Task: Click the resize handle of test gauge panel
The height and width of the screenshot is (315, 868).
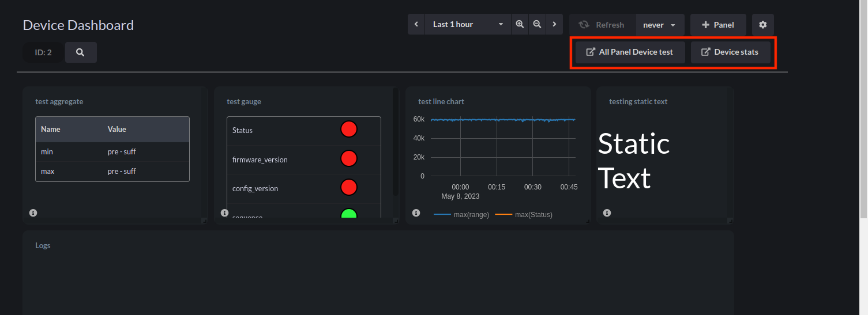Action: 396,221
